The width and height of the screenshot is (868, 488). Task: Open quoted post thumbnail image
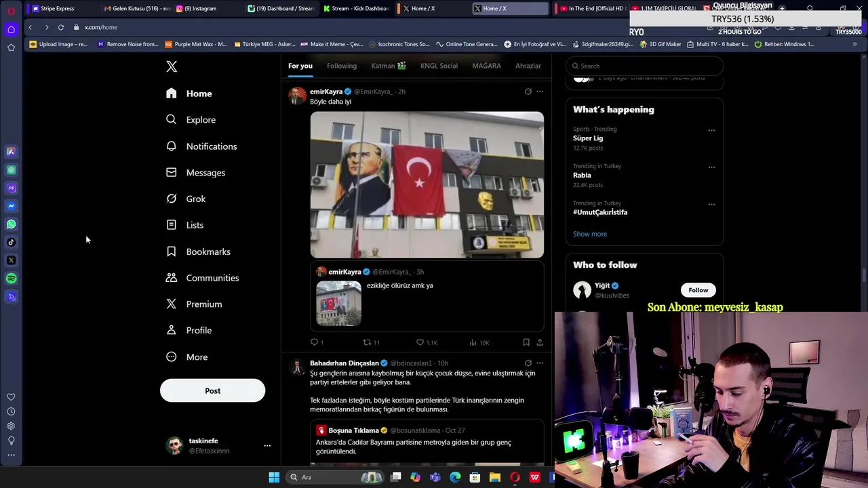coord(338,304)
